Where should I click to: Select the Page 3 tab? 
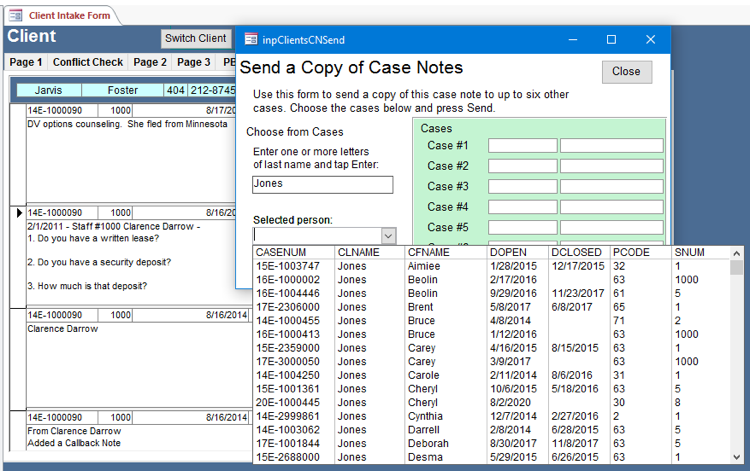[194, 62]
